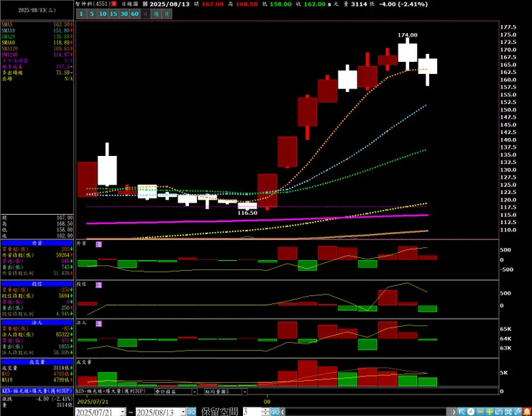
Task: Select the blue KEN indicator header in left panel
Action: pyautogui.click(x=37, y=391)
